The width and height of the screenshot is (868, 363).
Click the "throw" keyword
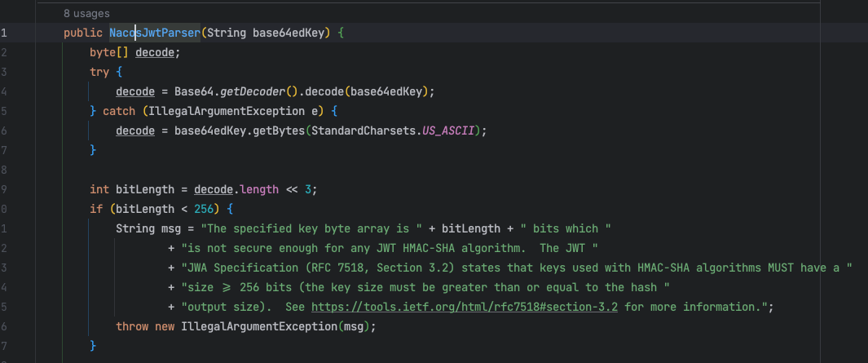tap(132, 326)
